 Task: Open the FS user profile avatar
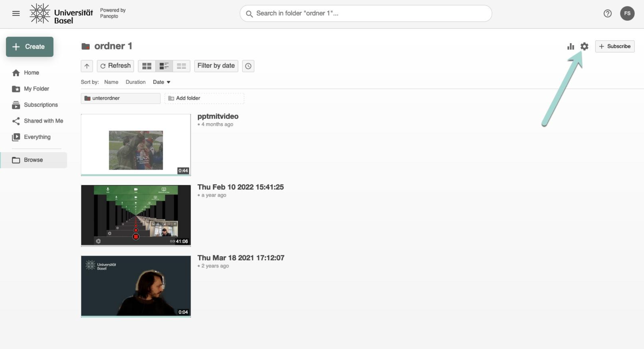627,13
